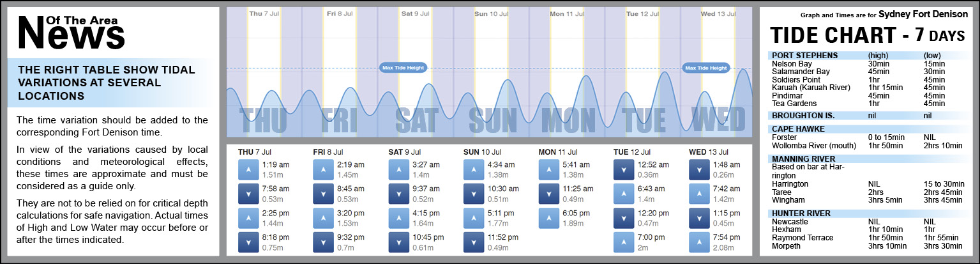This screenshot has height=264, width=980.
Task: Click the Max Tide Height label above Saturday
Action: tap(402, 68)
